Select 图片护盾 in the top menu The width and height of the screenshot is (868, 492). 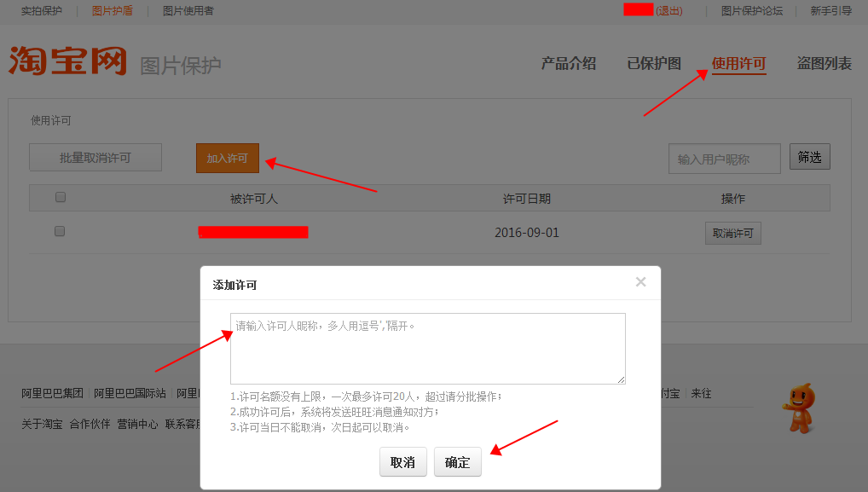point(111,12)
